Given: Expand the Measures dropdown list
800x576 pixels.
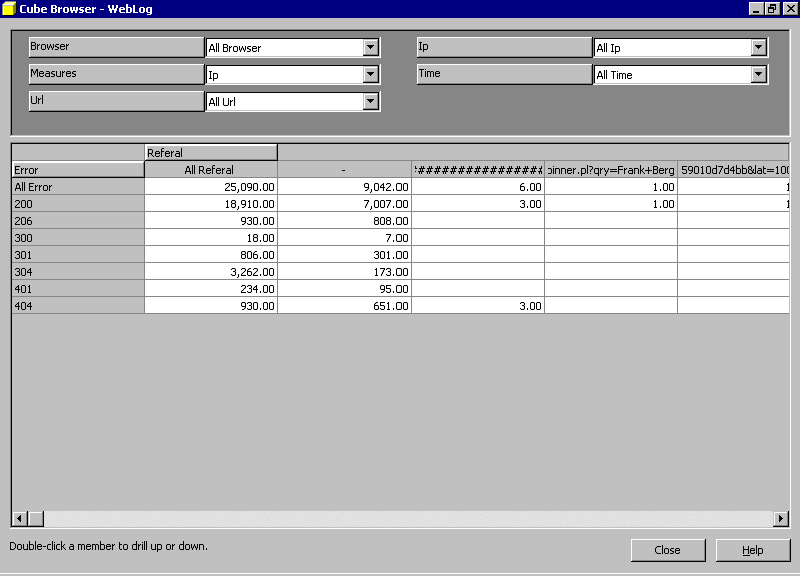Looking at the screenshot, I should tap(371, 75).
